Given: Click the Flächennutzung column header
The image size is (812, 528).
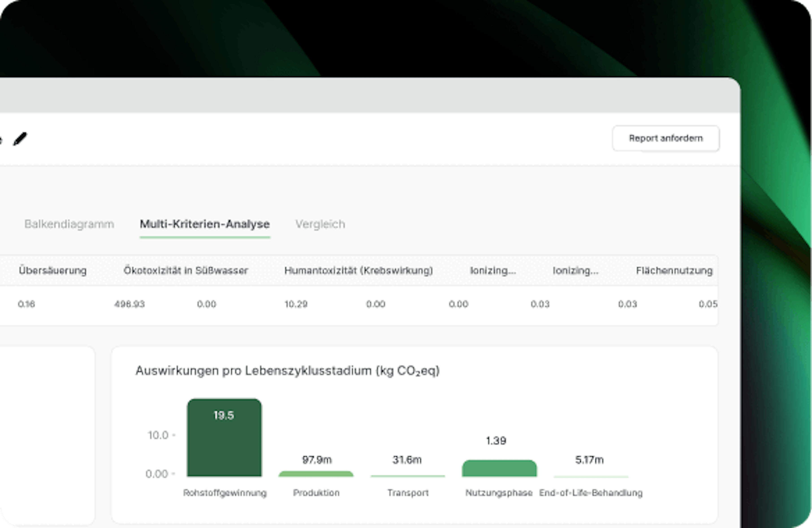Looking at the screenshot, I should 674,270.
